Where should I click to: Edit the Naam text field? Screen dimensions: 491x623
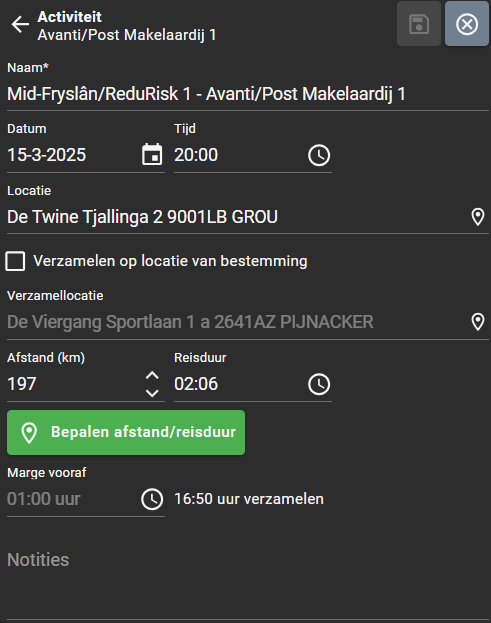[248, 94]
